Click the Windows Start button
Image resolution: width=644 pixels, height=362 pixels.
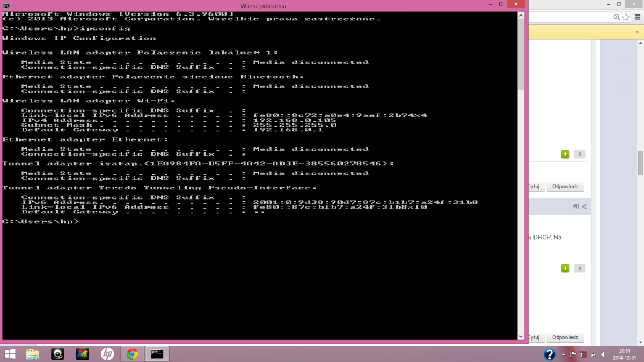point(10,354)
